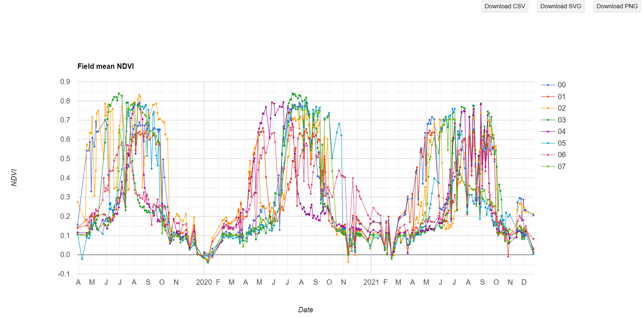Screen dimensions: 644x318
Task: Select legend entry 02 label
Action: click(x=562, y=108)
